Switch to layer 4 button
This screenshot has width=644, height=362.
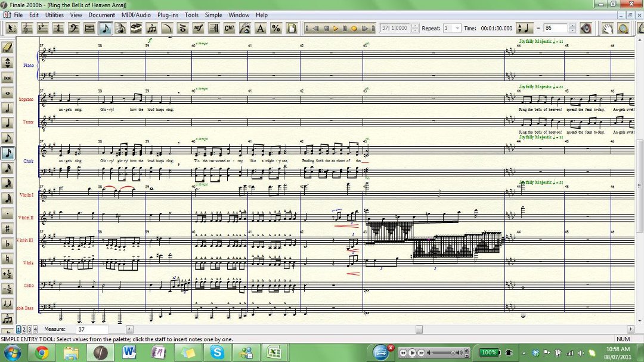[35, 329]
